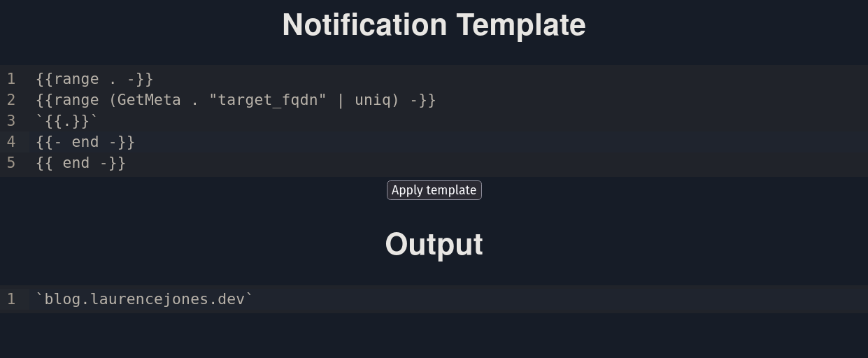Image resolution: width=868 pixels, height=358 pixels.
Task: Select line number 5 in template editor gutter
Action: coord(11,163)
